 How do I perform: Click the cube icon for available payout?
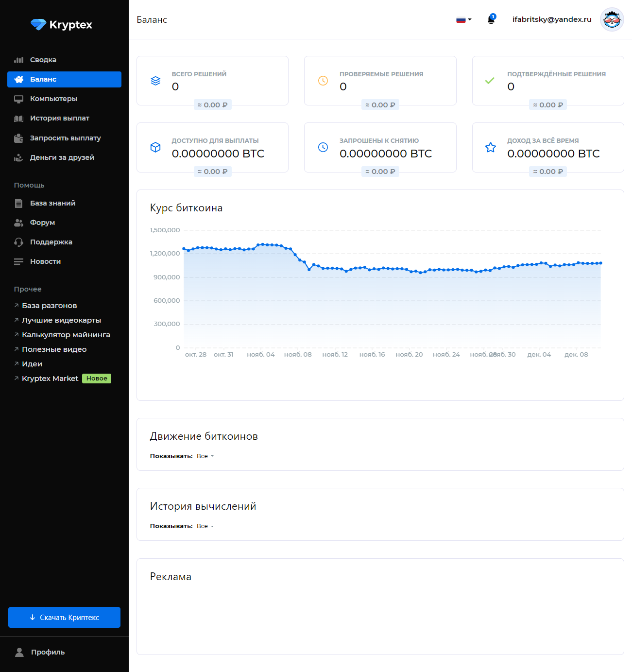[x=155, y=147]
